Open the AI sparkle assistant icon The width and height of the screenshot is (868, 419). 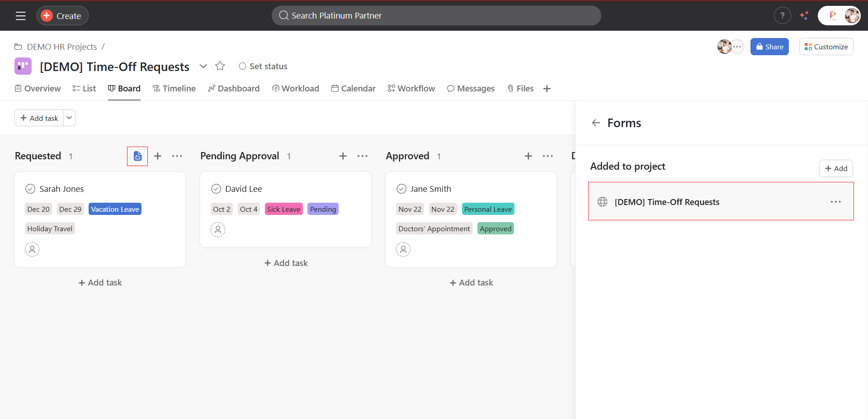(x=804, y=16)
